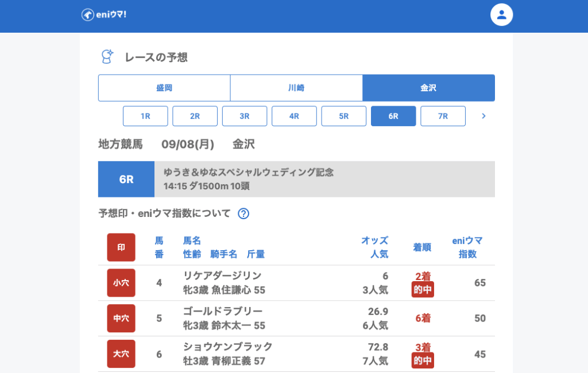The image size is (588, 373).
Task: Open the user profile icon
Action: tap(501, 15)
